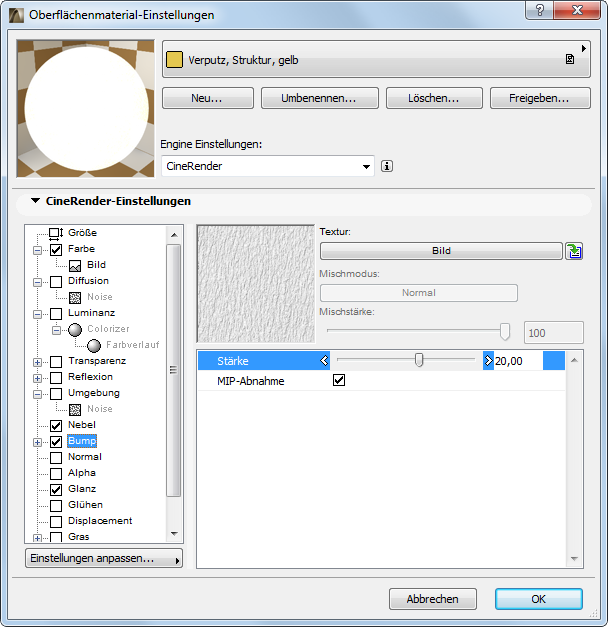Open the green texture load icon
Viewport: 608px width, 627px height.
pos(574,251)
